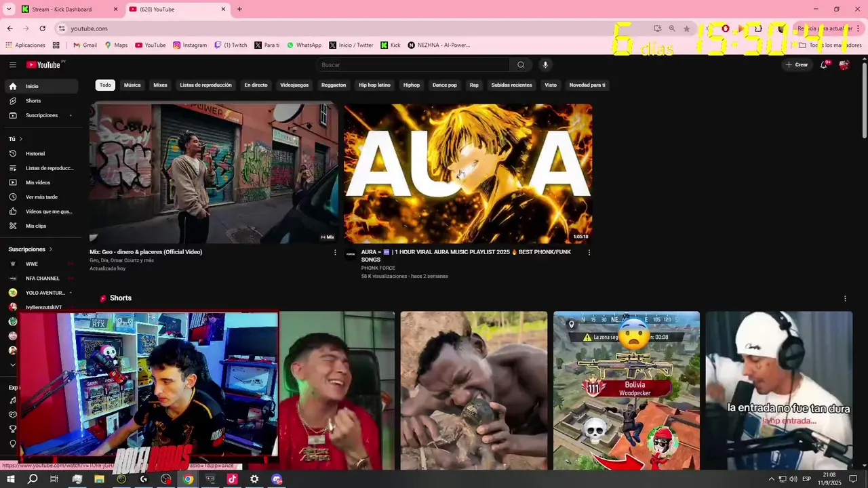This screenshot has height=488, width=868.
Task: Open the TikTok taskbar icon
Action: [x=232, y=479]
